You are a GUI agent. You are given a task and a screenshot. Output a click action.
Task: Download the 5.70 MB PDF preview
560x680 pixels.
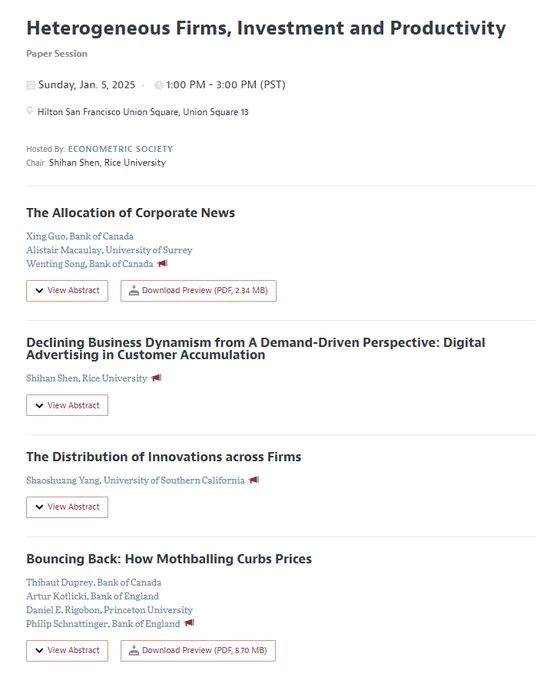point(198,651)
